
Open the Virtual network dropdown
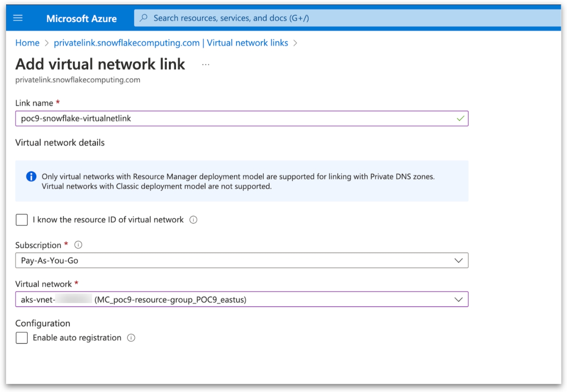[x=458, y=299]
